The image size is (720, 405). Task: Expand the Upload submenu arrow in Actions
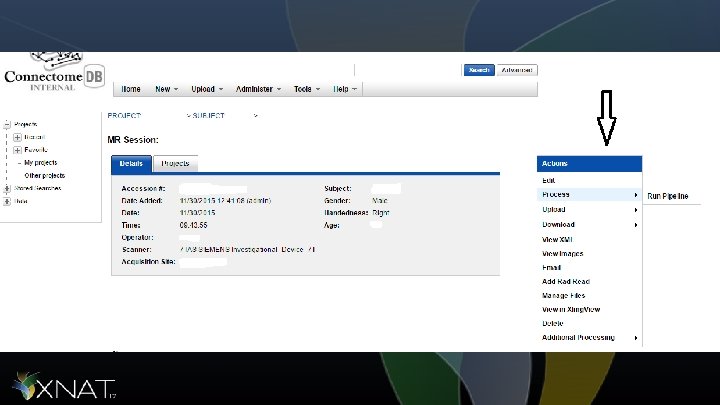(636, 210)
